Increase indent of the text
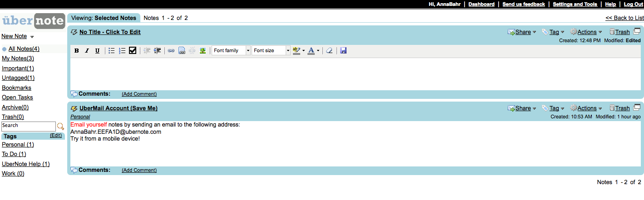 (x=158, y=51)
